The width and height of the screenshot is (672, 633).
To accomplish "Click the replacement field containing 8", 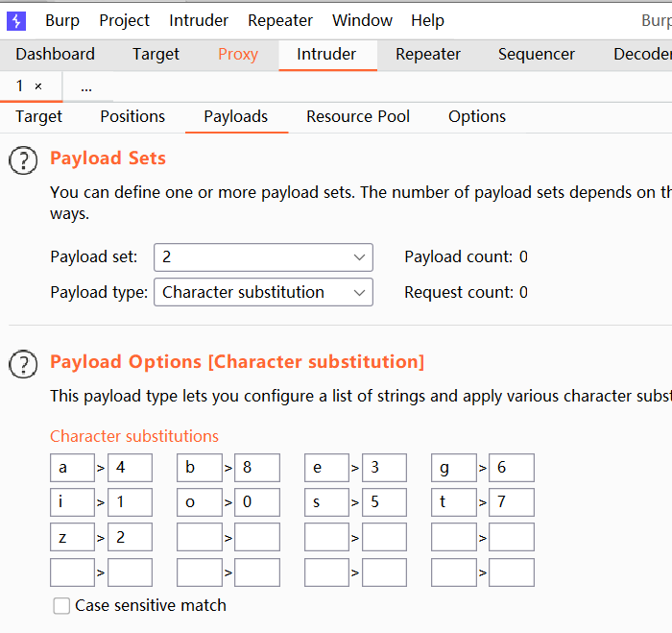I will tap(256, 468).
